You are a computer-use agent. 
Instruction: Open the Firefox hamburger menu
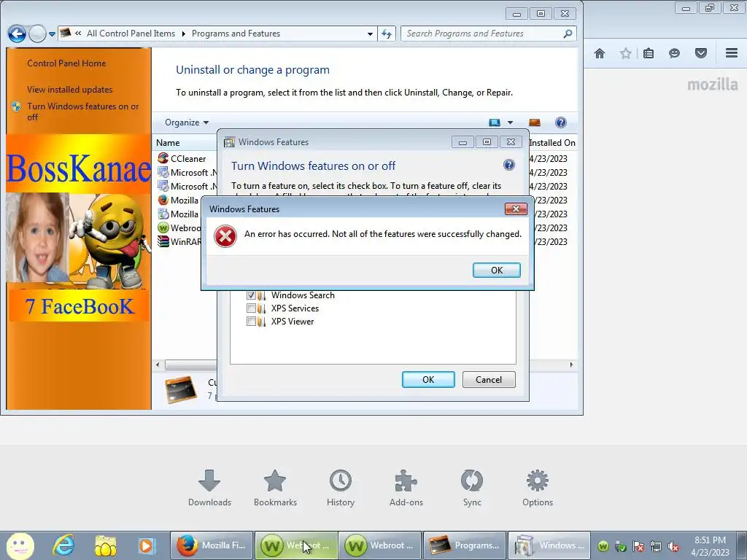[x=732, y=53]
